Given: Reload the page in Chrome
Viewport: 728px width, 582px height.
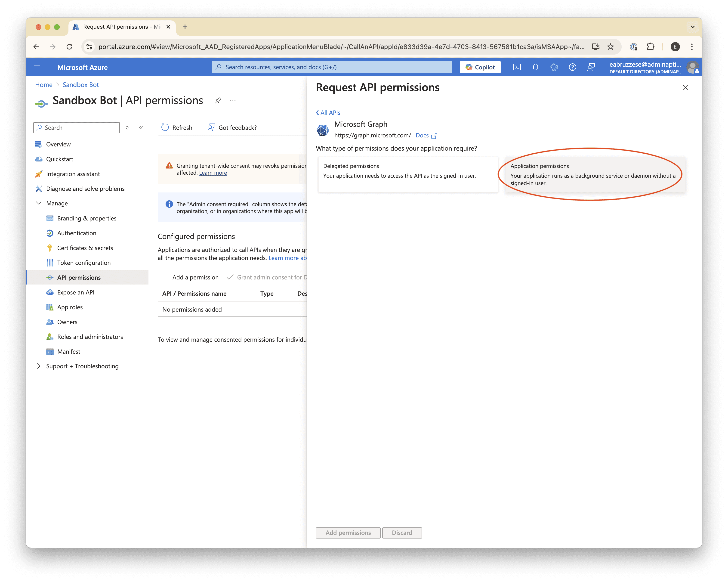Looking at the screenshot, I should pos(69,47).
